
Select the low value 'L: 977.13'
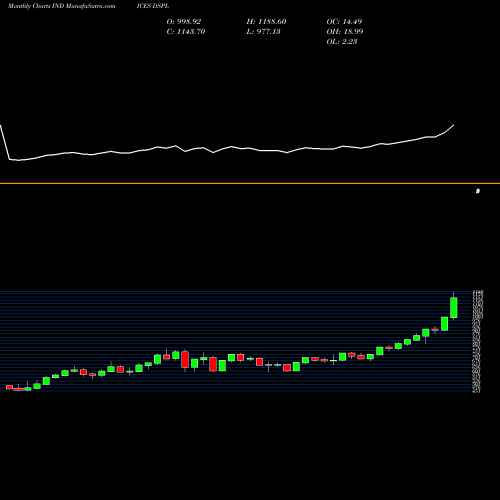pos(263,31)
